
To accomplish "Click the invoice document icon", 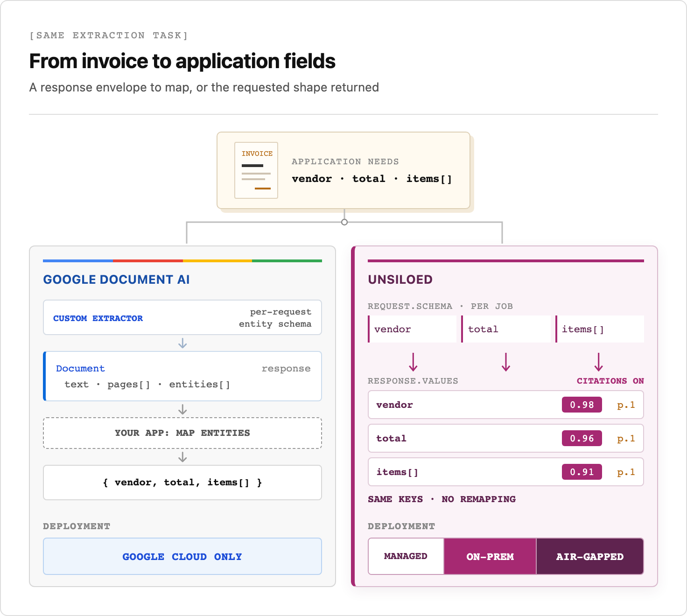I will click(256, 170).
